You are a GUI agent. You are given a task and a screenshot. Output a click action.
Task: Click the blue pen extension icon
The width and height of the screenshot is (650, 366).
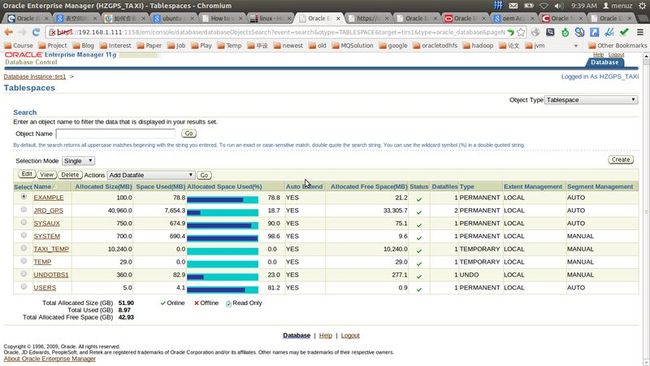click(x=609, y=32)
